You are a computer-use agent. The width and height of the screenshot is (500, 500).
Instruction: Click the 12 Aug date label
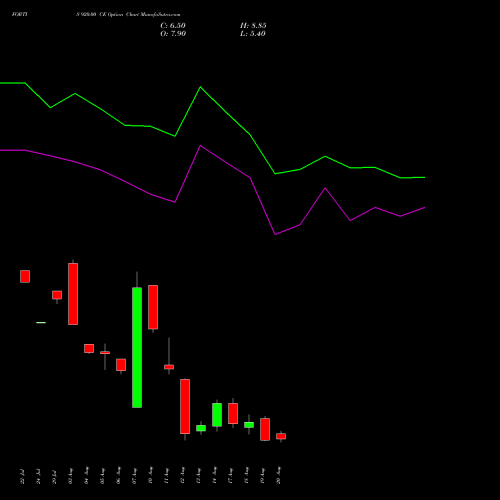tap(182, 476)
